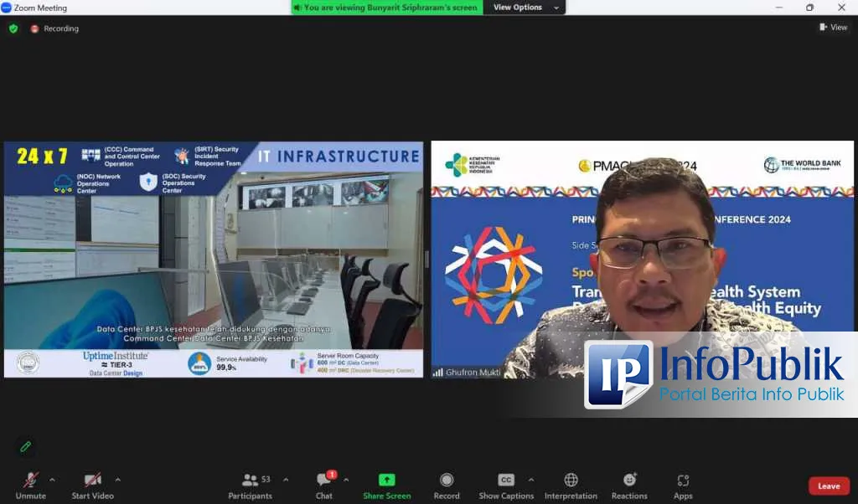Start Video with the camera button

point(92,486)
